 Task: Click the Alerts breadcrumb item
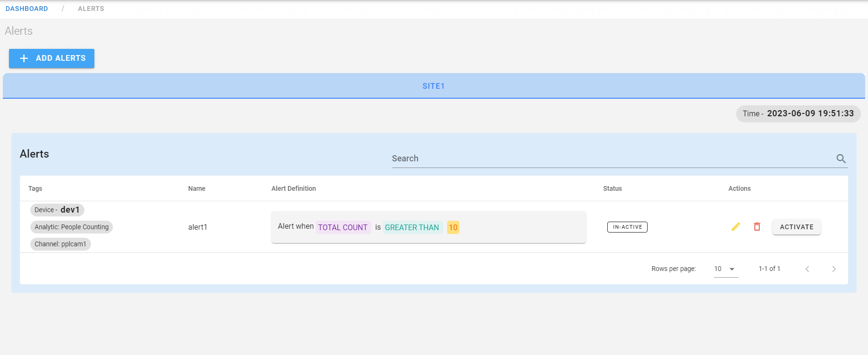(x=91, y=9)
